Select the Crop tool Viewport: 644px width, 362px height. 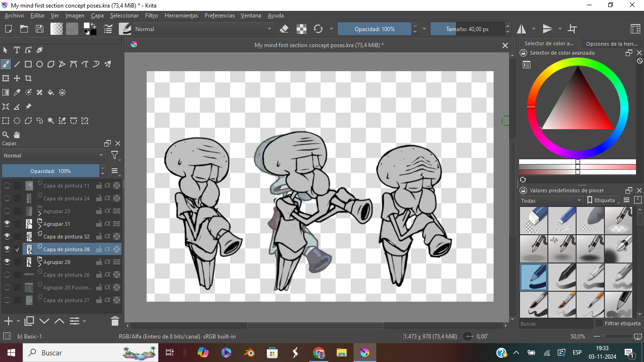(x=28, y=78)
